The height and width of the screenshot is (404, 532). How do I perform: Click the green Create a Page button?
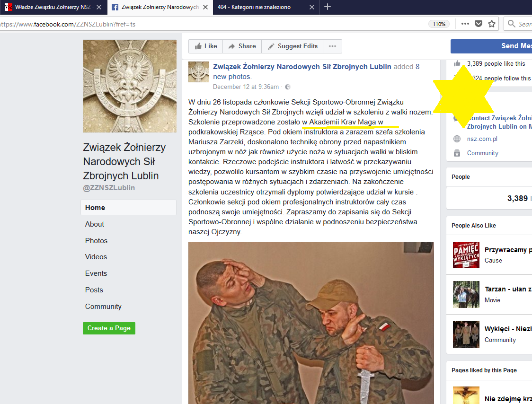pyautogui.click(x=109, y=328)
